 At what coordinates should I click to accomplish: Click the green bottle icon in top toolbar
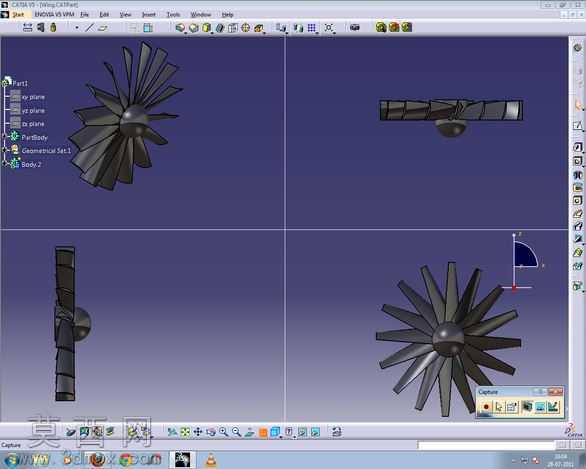click(x=53, y=27)
